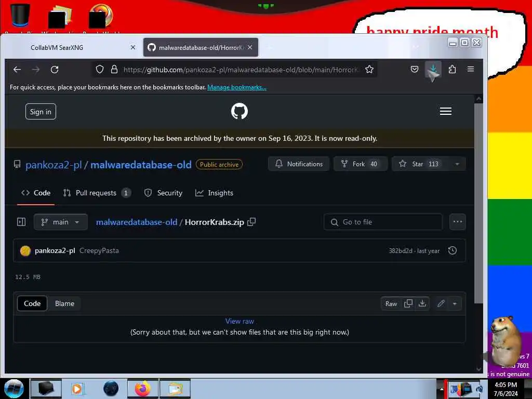Open the 382bd2d commit hash link
The width and height of the screenshot is (532, 399).
401,251
